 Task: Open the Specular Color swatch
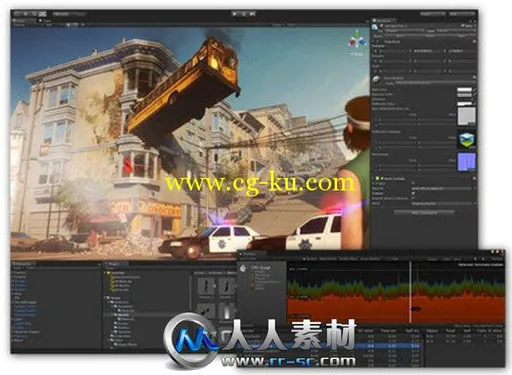coord(464,95)
